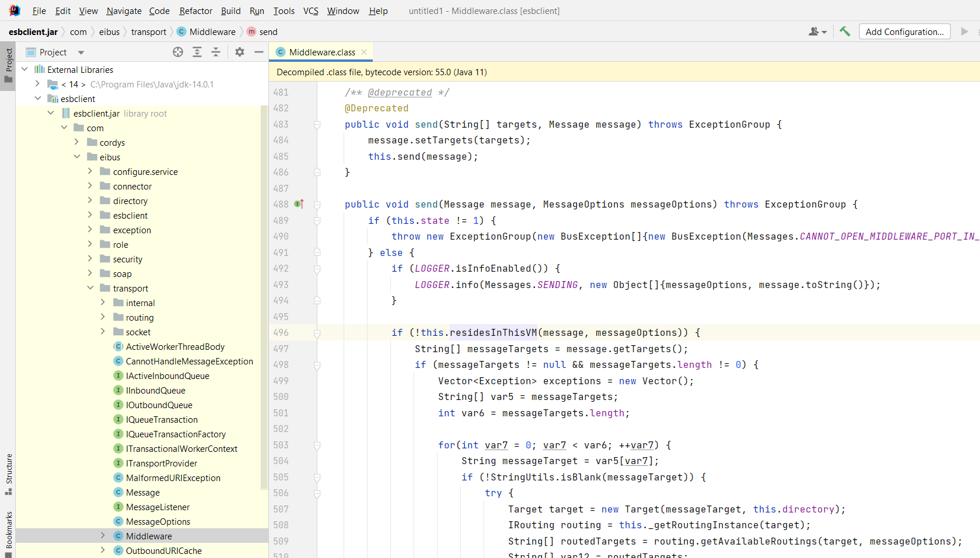Open the Build menu
This screenshot has height=558, width=980.
[x=230, y=10]
